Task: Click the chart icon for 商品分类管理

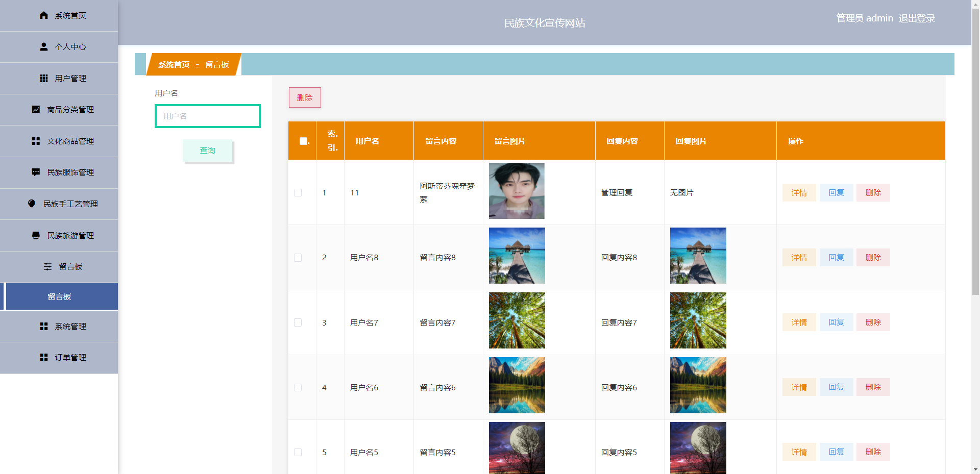Action: (x=36, y=109)
